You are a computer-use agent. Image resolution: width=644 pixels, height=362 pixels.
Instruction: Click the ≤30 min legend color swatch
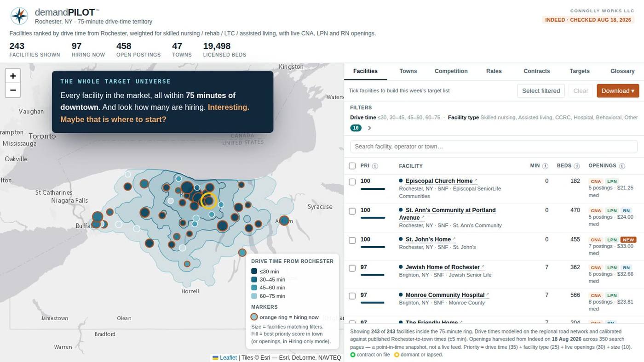(254, 271)
